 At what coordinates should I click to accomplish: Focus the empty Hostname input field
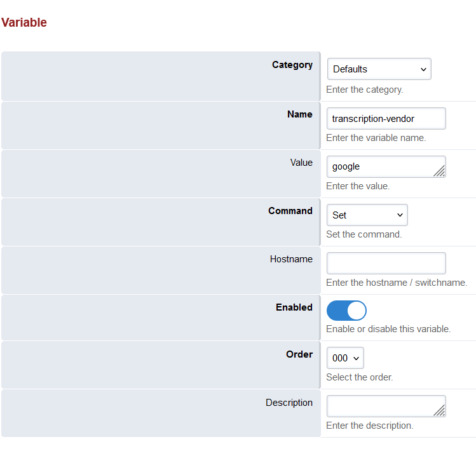[x=386, y=263]
